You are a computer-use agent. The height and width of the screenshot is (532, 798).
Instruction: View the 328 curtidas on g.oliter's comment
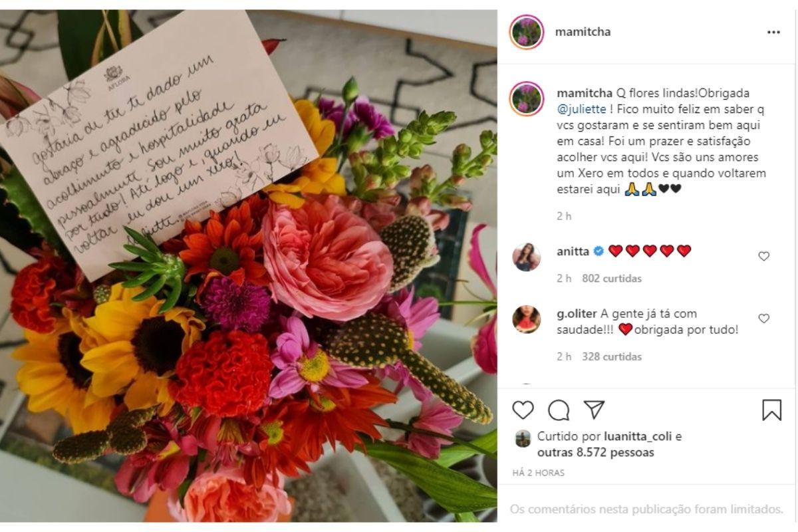point(612,356)
